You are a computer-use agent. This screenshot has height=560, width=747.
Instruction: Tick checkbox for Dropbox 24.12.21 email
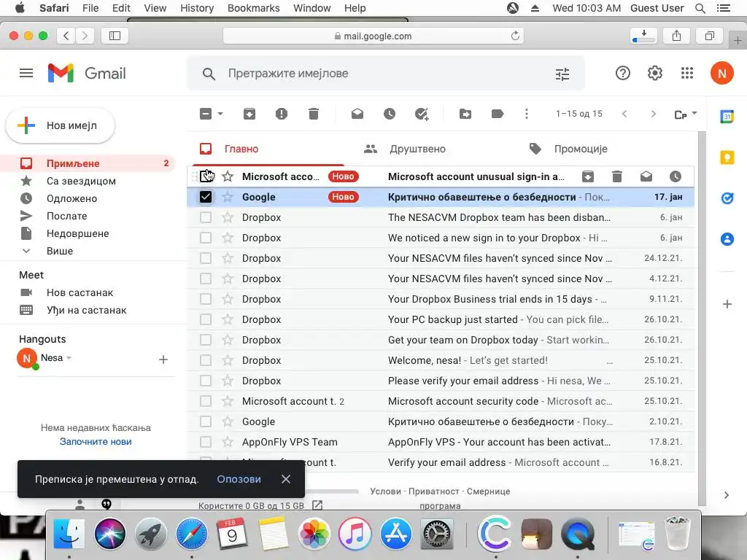click(205, 258)
